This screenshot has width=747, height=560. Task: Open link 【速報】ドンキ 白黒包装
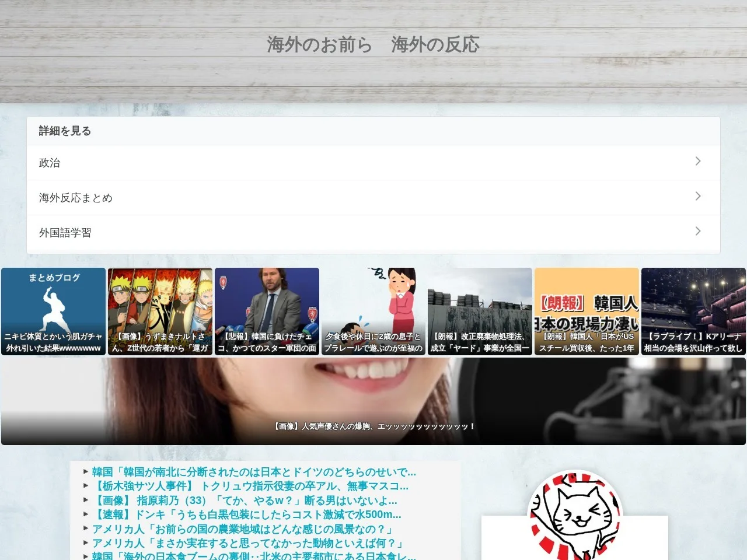(246, 514)
